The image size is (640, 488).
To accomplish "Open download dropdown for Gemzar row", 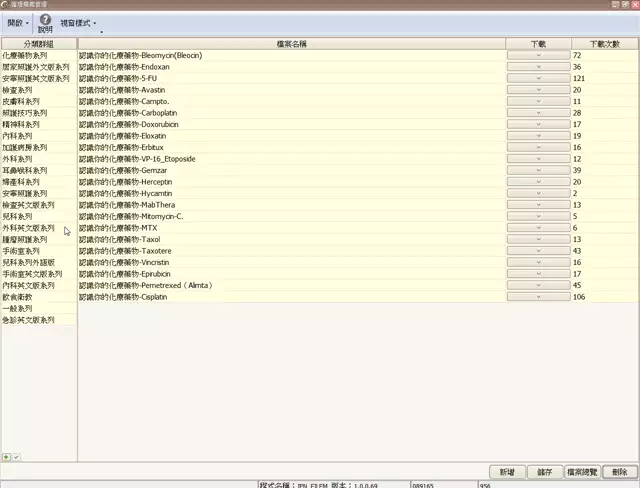I will pos(538,170).
